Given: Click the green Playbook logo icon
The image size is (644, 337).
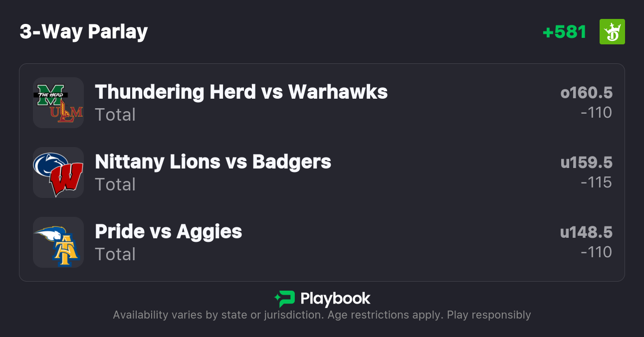Looking at the screenshot, I should 285,299.
